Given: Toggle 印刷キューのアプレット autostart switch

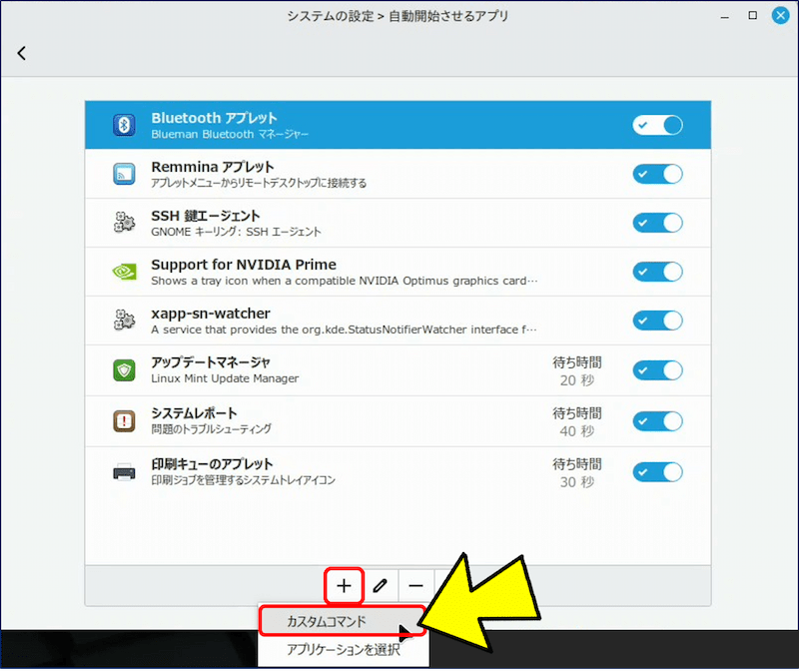Looking at the screenshot, I should pos(657,471).
